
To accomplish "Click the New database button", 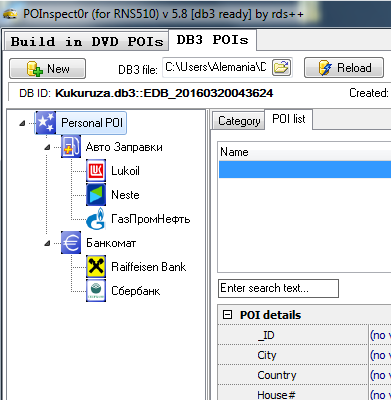I will 47,69.
